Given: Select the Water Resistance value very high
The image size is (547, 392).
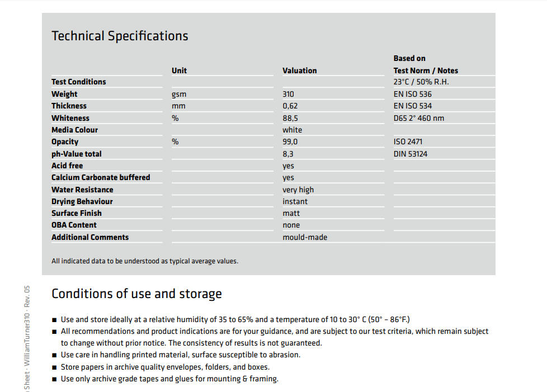Looking at the screenshot, I should click(298, 190).
